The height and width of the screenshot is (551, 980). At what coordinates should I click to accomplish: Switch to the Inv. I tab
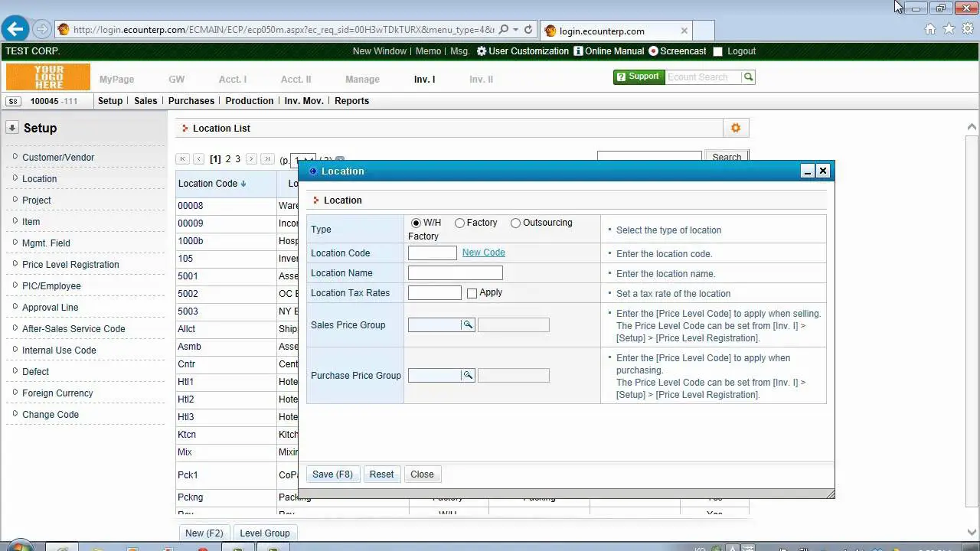(x=424, y=79)
